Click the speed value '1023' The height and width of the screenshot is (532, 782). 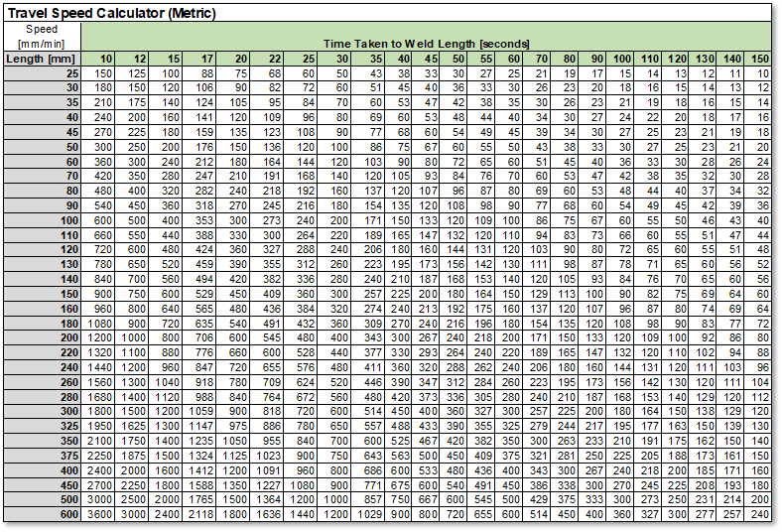point(269,456)
